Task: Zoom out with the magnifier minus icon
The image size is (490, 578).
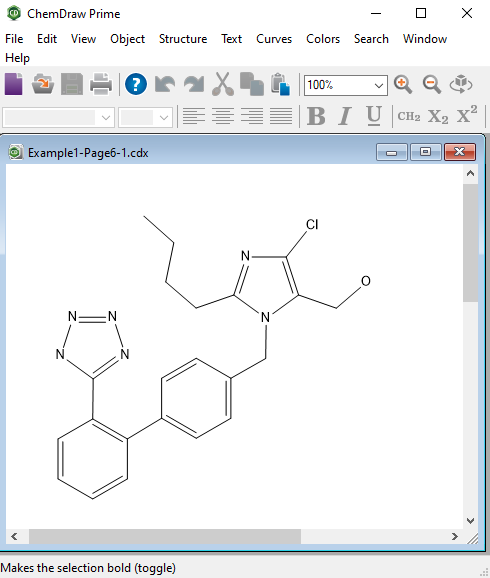Action: click(432, 84)
